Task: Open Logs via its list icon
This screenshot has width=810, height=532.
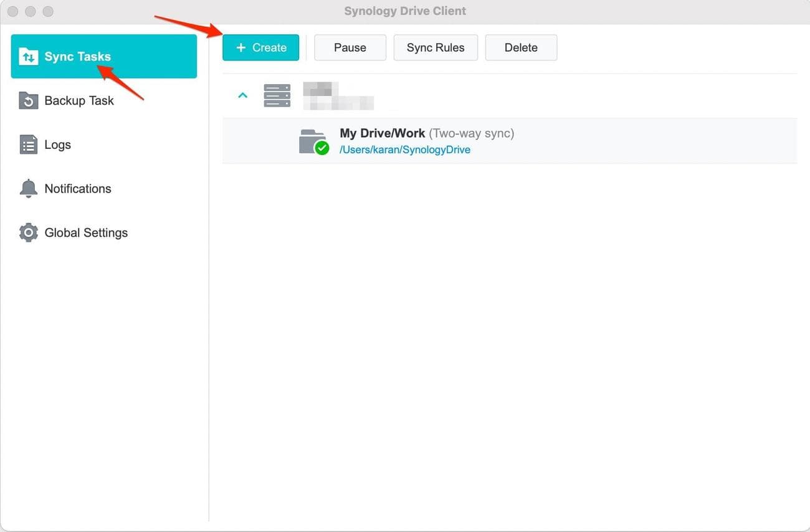Action: click(x=28, y=144)
